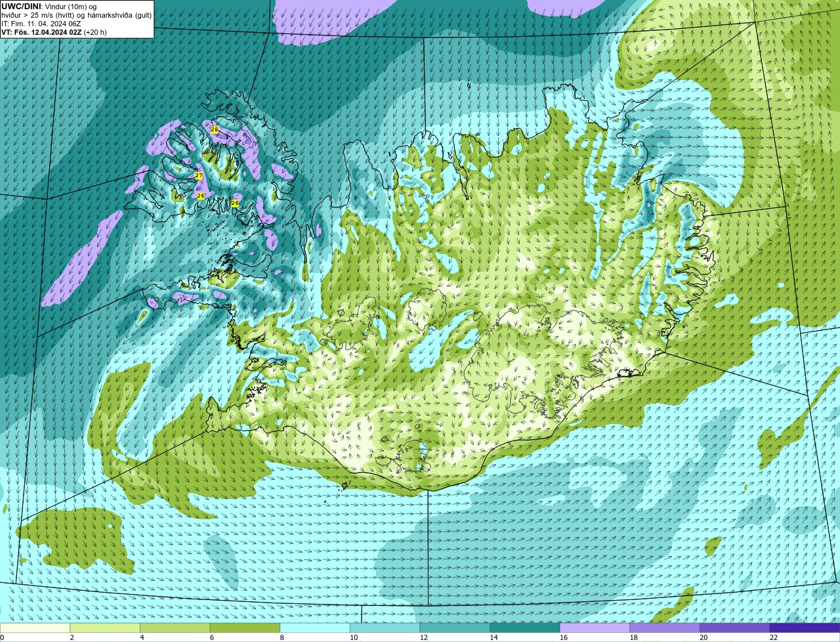
Task: Click the legend scale number 0
Action: pyautogui.click(x=2, y=637)
